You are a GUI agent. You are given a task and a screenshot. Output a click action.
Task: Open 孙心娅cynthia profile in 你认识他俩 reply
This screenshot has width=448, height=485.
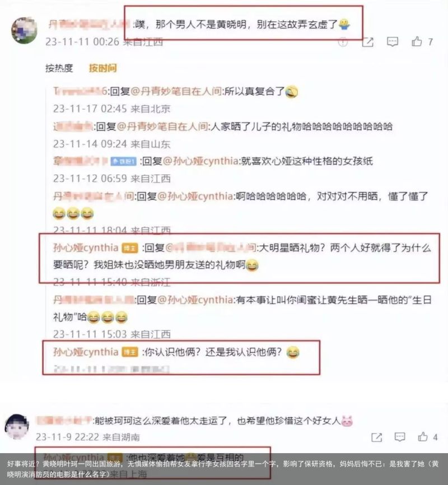click(x=86, y=352)
